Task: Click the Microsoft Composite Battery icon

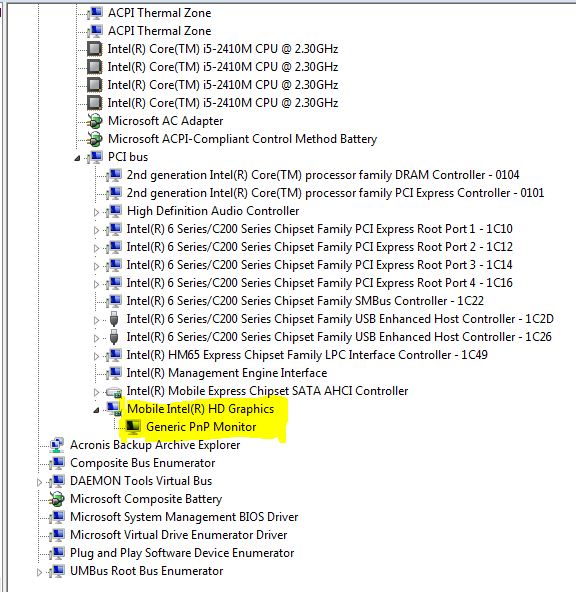Action: tap(57, 499)
